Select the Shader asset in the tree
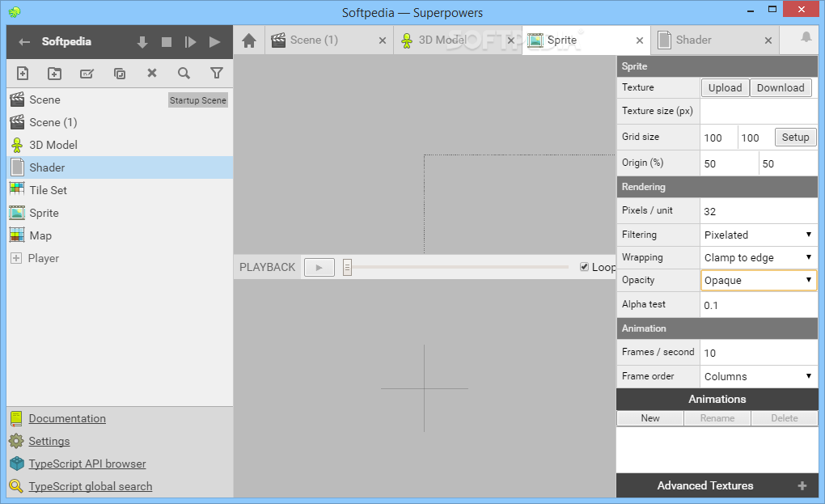825x504 pixels. click(120, 167)
